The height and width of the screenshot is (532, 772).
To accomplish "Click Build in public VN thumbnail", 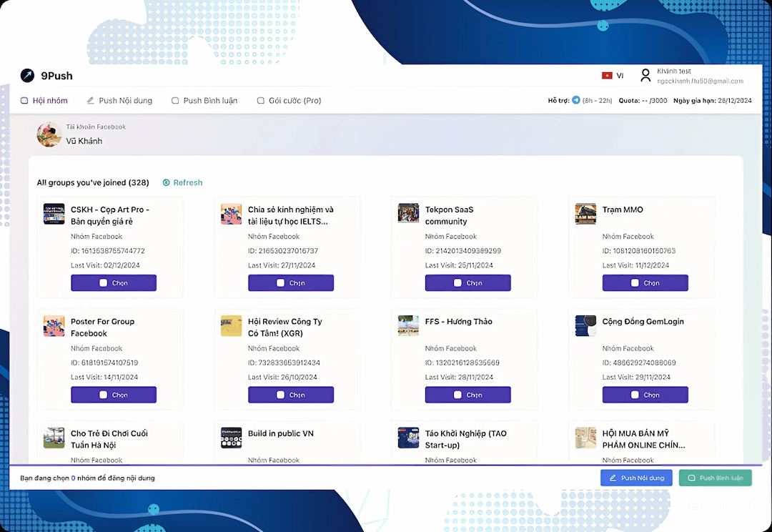I will pyautogui.click(x=232, y=438).
